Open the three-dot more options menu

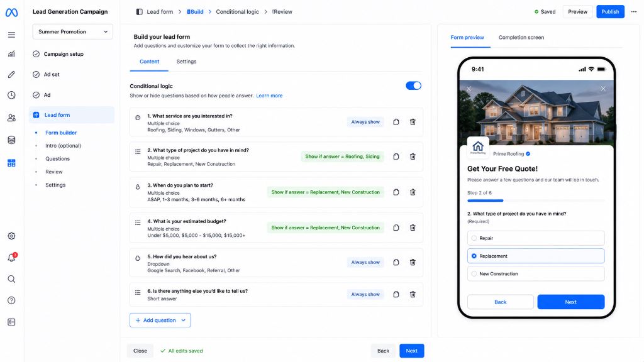(x=634, y=12)
